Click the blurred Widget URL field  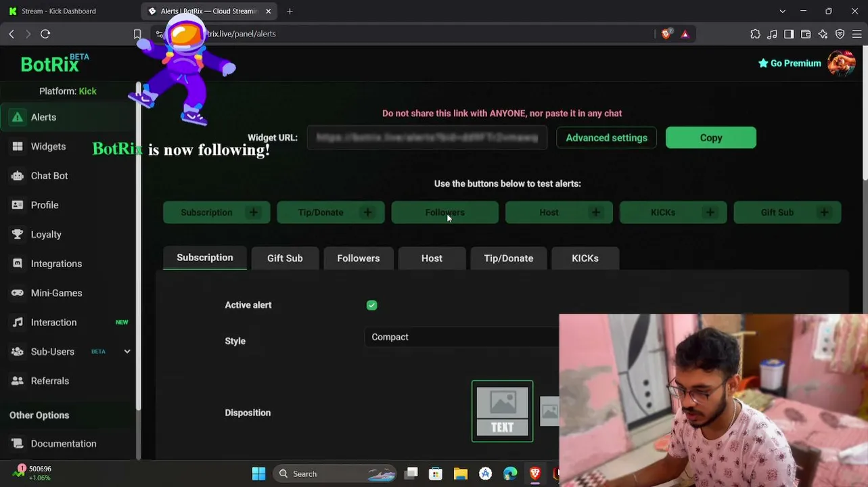tap(427, 137)
